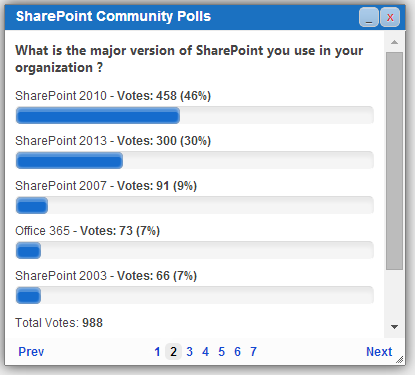The height and width of the screenshot is (375, 415).
Task: Minimize the SharePoint Community Polls widget
Action: [369, 17]
